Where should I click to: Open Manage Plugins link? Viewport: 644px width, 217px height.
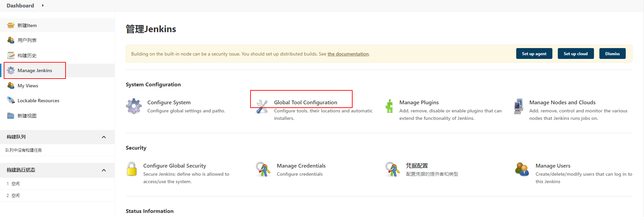(x=419, y=102)
